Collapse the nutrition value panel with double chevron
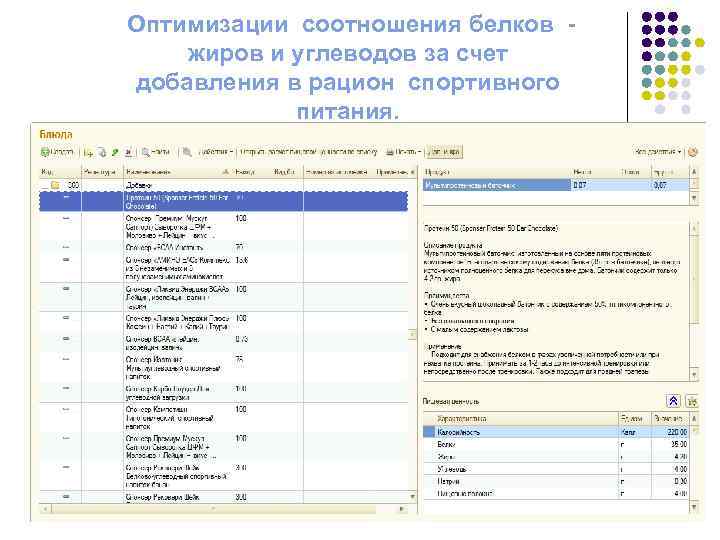The height and width of the screenshot is (540, 720). pos(673,401)
